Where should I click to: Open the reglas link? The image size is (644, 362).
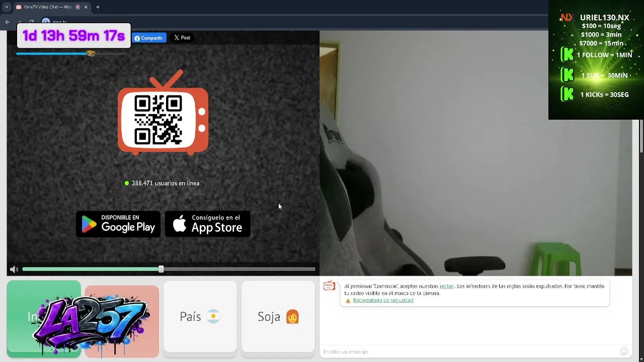(446, 286)
